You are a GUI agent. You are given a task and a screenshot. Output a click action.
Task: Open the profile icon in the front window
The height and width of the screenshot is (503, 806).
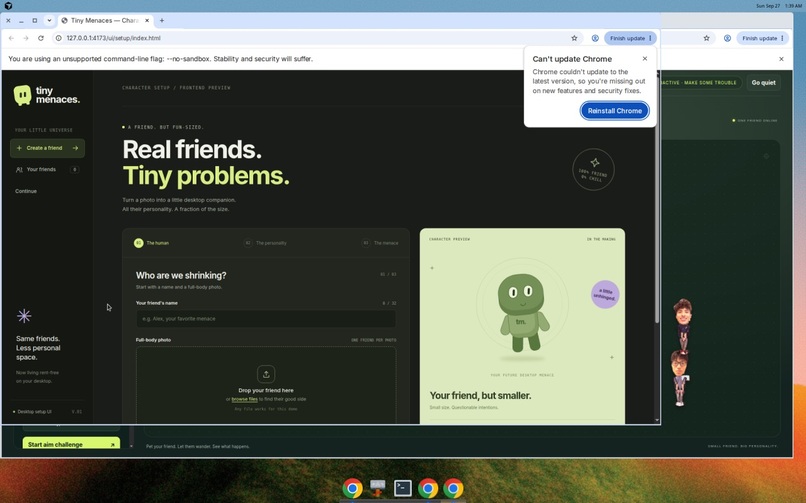click(x=595, y=38)
